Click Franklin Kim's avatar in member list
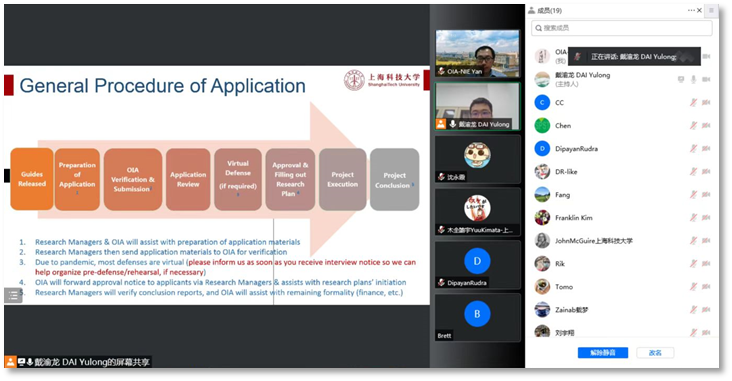The height and width of the screenshot is (381, 732). point(542,218)
